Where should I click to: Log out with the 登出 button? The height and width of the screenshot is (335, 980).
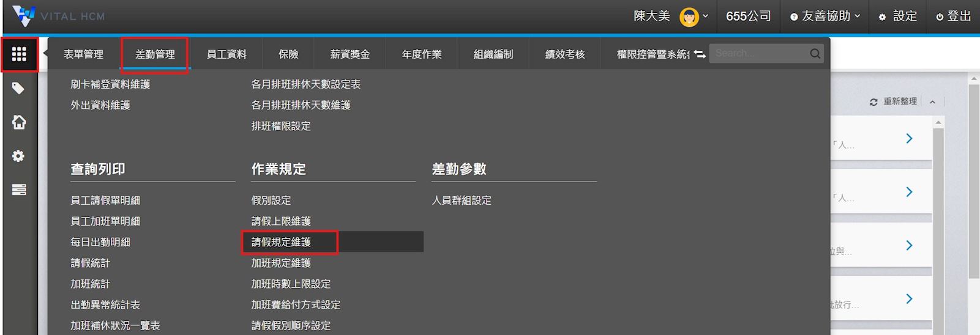[x=954, y=17]
